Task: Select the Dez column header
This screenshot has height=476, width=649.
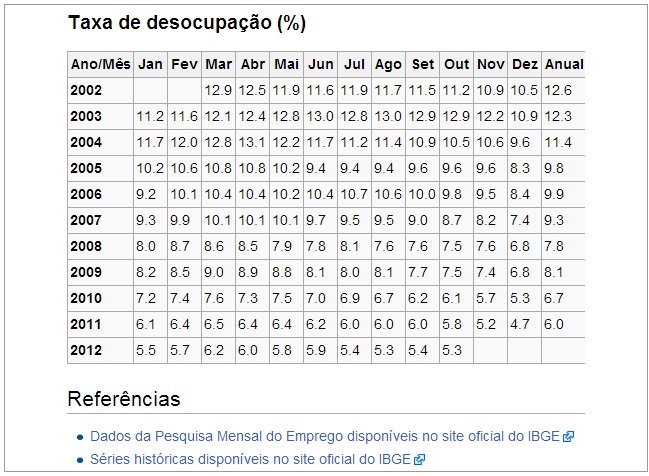Action: pos(524,64)
